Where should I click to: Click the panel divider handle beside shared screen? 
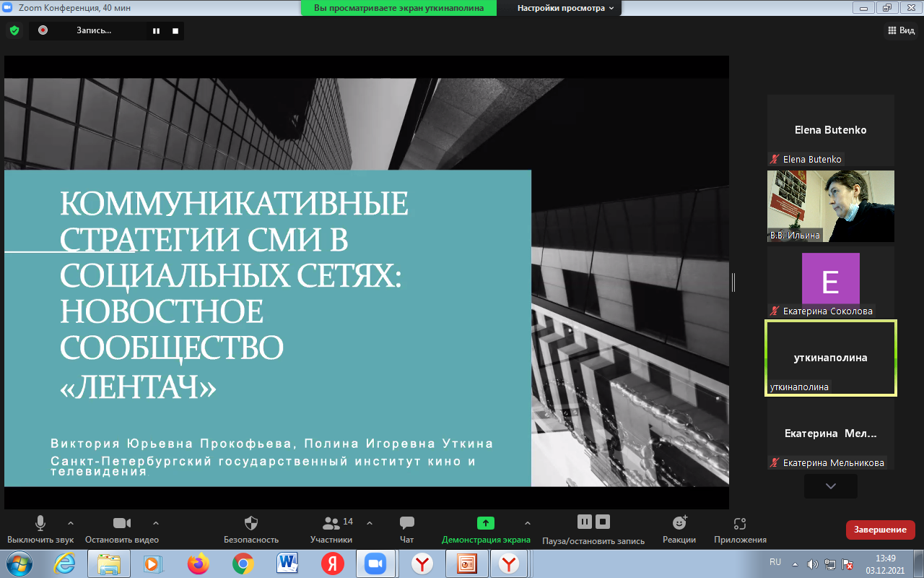pyautogui.click(x=733, y=282)
